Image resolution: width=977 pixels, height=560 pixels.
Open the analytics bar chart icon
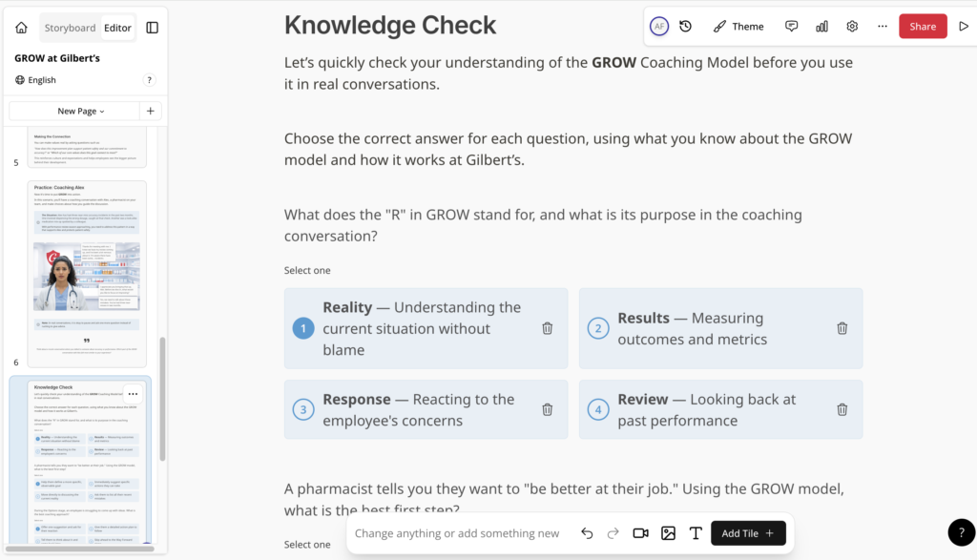[x=821, y=27]
